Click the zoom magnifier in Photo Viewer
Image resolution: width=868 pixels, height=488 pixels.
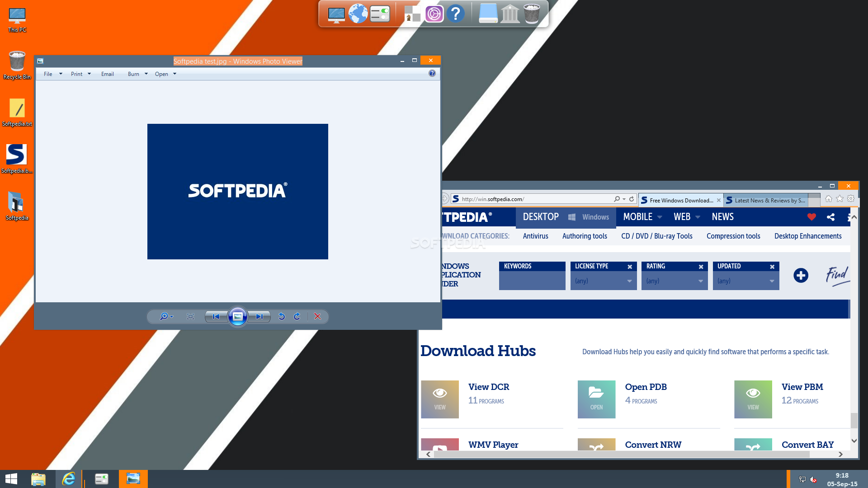coord(166,317)
